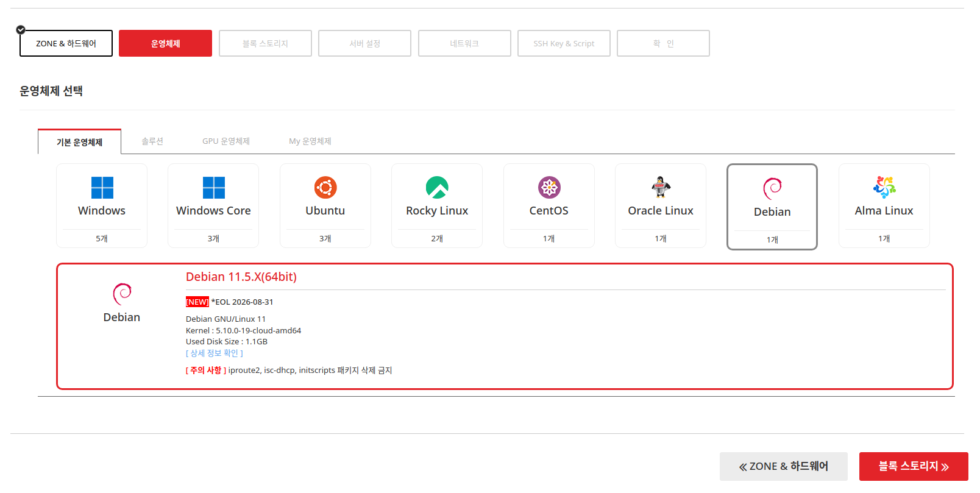Click the 2개 count under Rocky Linux
Image resolution: width=980 pixels, height=493 pixels.
click(x=437, y=239)
